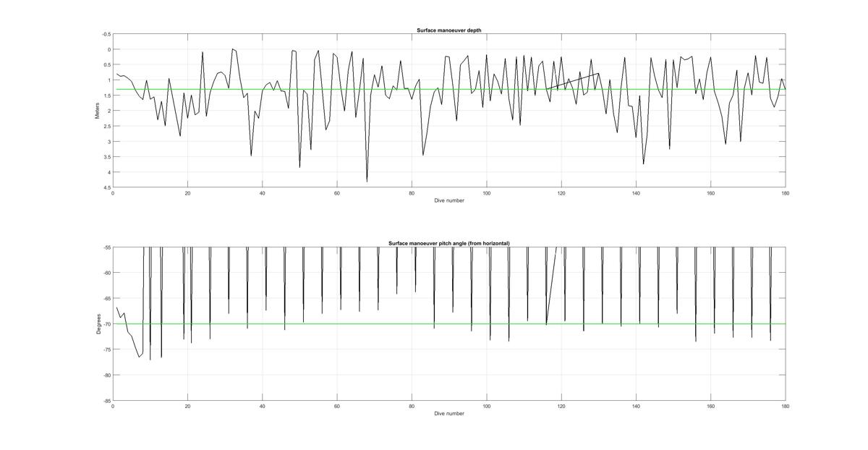Click x-axis tick '40' of the pitch angle plot
868x450 pixels.
click(263, 407)
